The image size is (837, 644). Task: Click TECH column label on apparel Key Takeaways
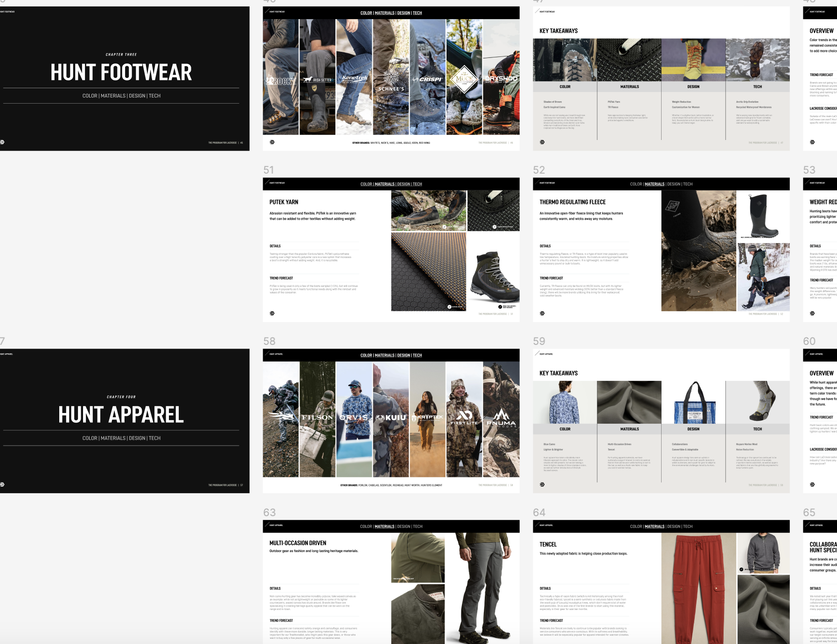758,429
